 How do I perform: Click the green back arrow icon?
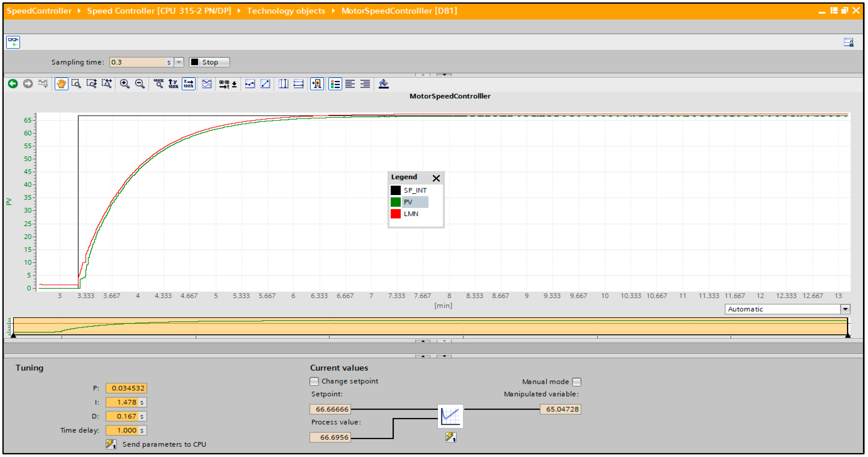click(13, 84)
